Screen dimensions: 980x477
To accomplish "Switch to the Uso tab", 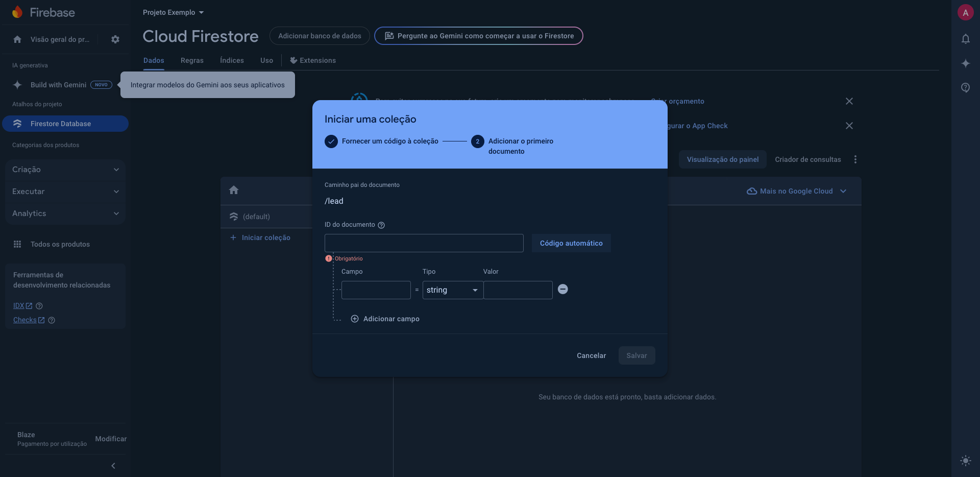I will 266,60.
